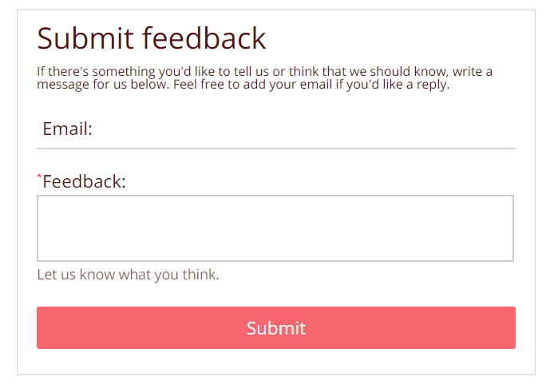Click the asterisk before the Feedback label
The width and height of the screenshot is (554, 392).
[x=39, y=176]
